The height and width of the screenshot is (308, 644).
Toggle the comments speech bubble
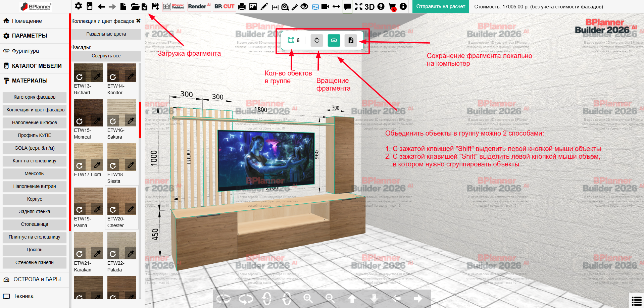point(347,6)
